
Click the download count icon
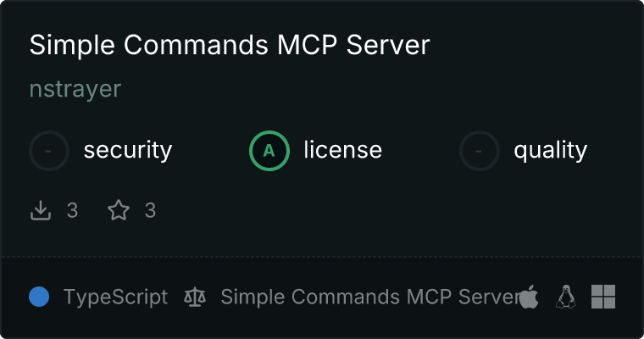point(41,210)
